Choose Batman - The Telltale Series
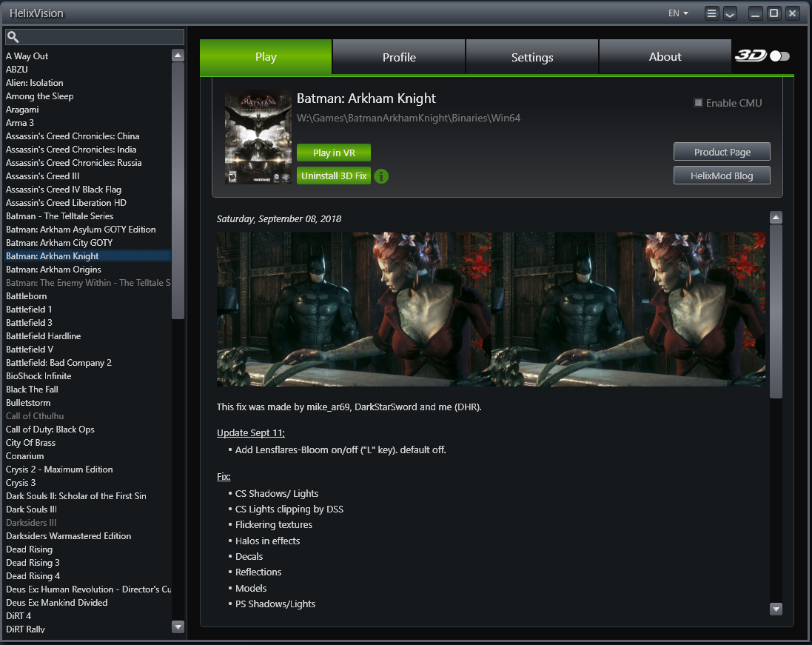Image resolution: width=812 pixels, height=645 pixels. pyautogui.click(x=59, y=216)
